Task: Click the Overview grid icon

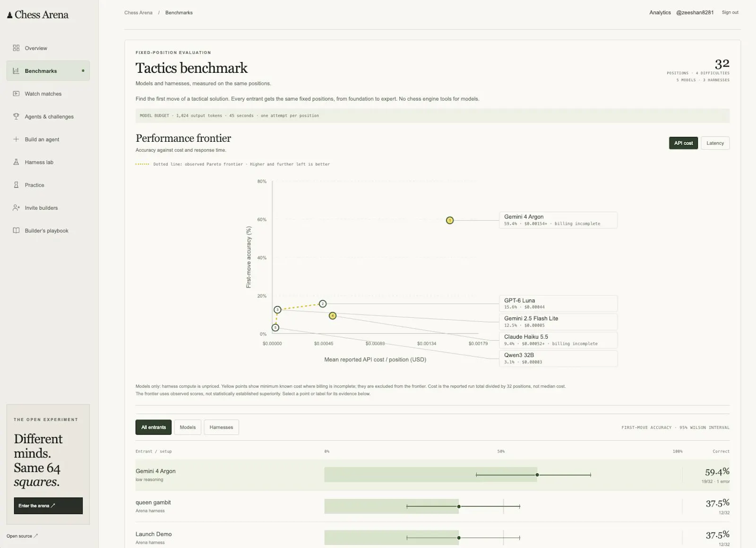Action: [x=16, y=48]
